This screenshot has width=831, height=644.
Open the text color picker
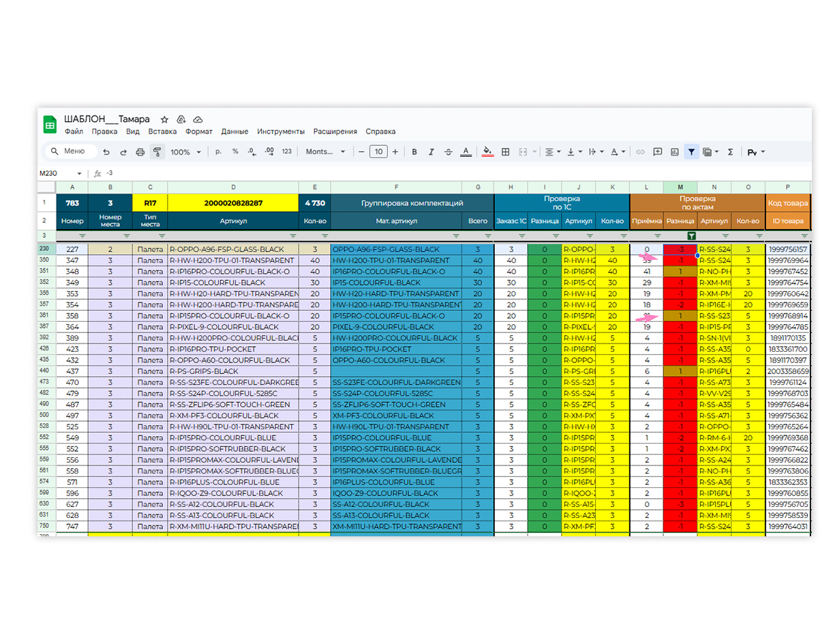(465, 152)
